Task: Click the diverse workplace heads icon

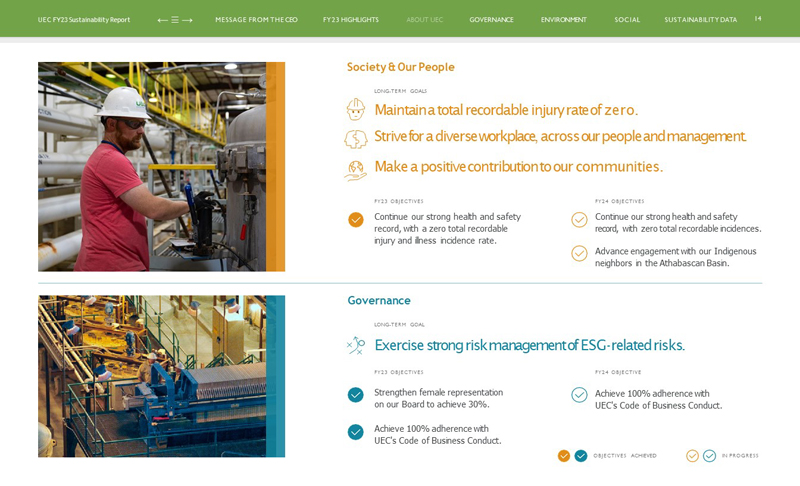Action: pos(355,138)
